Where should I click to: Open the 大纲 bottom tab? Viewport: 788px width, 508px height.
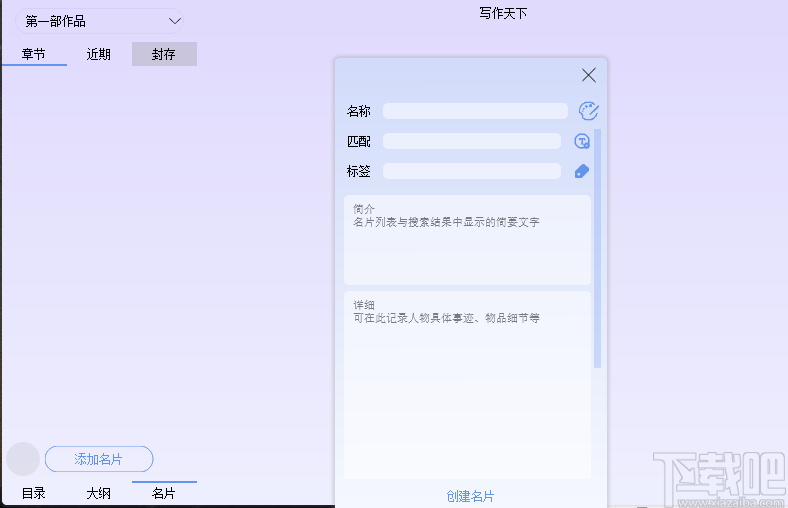[99, 493]
